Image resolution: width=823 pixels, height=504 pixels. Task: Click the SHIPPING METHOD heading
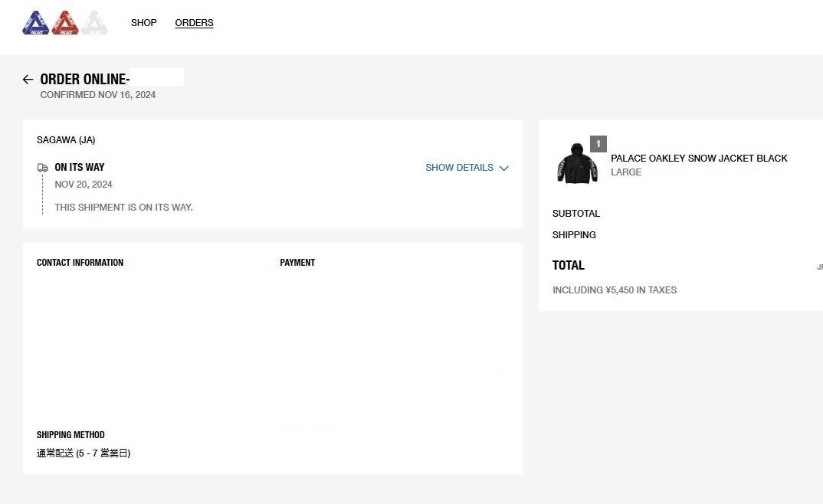(x=70, y=435)
